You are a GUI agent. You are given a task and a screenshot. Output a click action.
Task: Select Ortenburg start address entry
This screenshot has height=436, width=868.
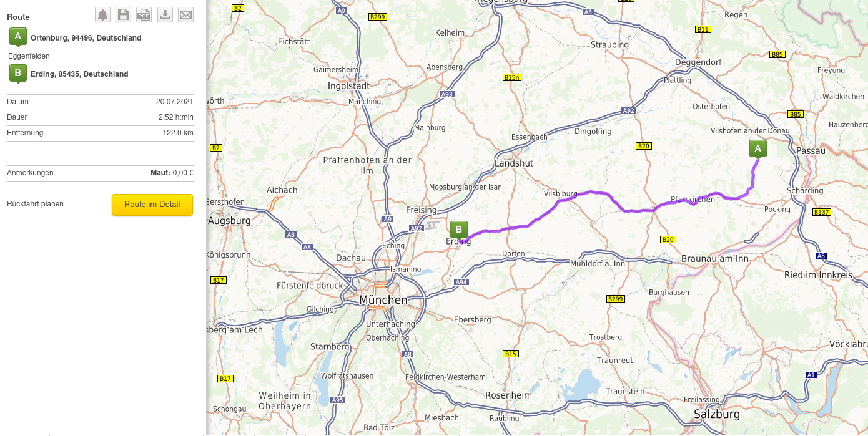point(86,38)
